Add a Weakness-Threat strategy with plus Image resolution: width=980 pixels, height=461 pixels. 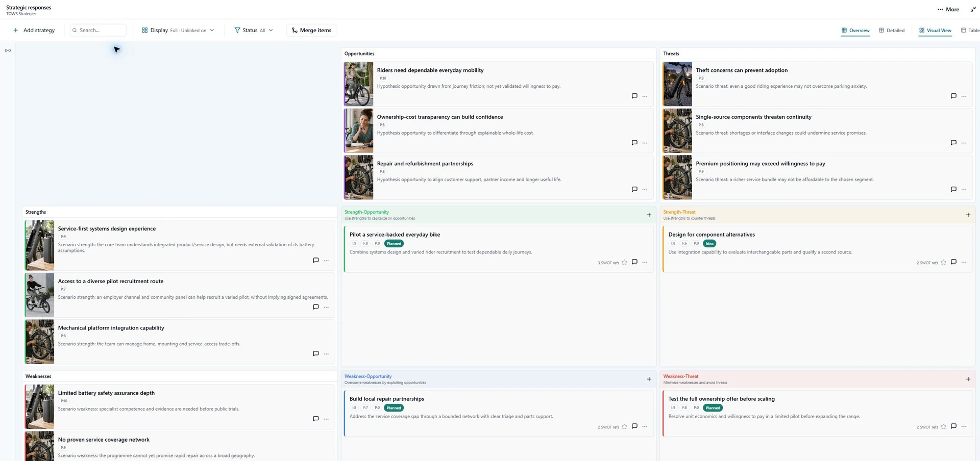click(968, 379)
